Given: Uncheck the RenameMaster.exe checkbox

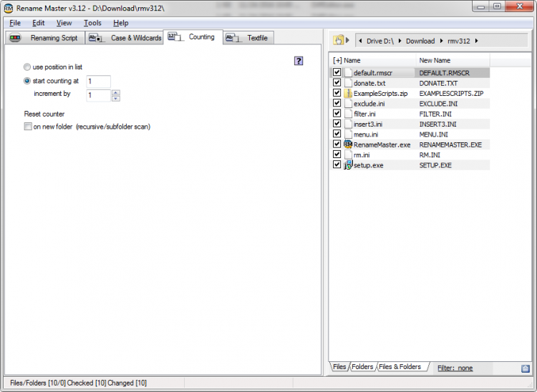Looking at the screenshot, I should point(337,144).
